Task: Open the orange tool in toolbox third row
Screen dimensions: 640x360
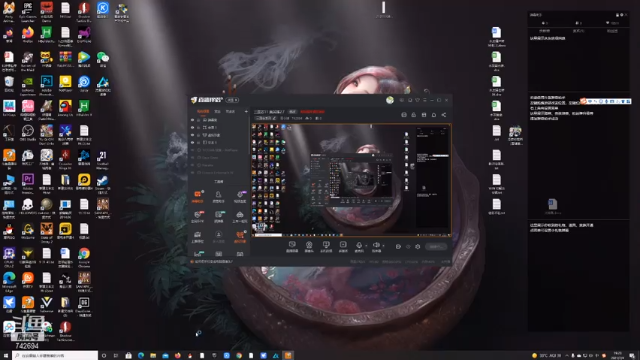Action: click(x=240, y=237)
